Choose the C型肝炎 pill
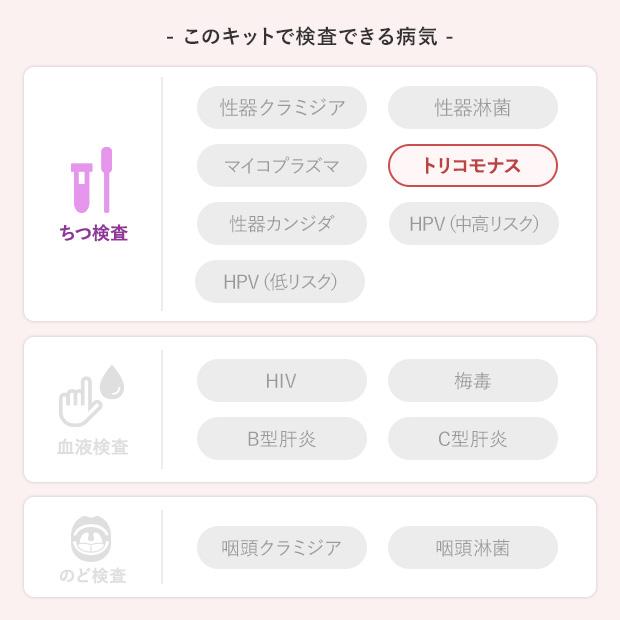Viewport: 620px width, 620px height. click(x=472, y=439)
